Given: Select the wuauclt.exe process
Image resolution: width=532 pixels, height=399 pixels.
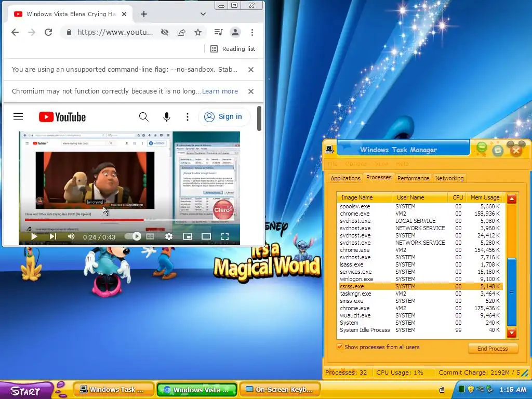Looking at the screenshot, I should (420, 315).
